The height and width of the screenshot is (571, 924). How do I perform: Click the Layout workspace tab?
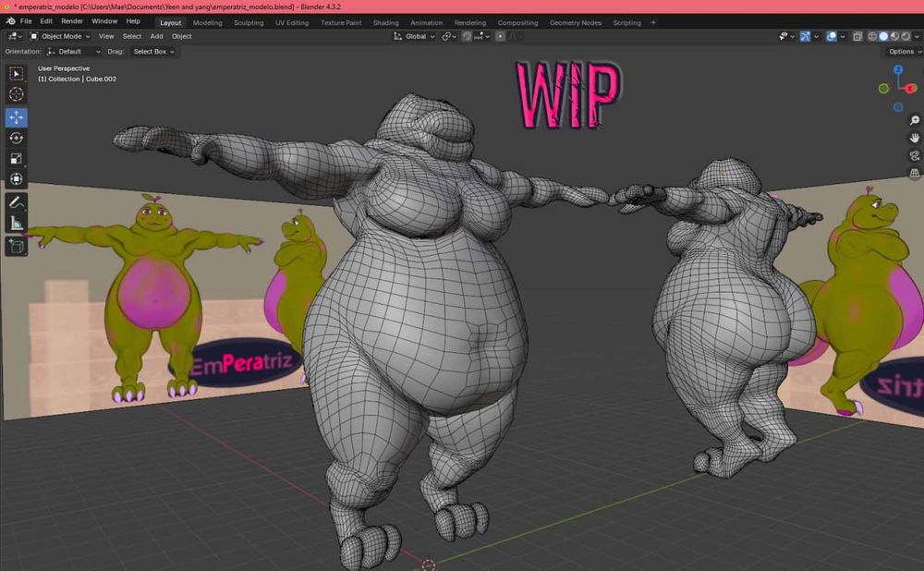170,23
